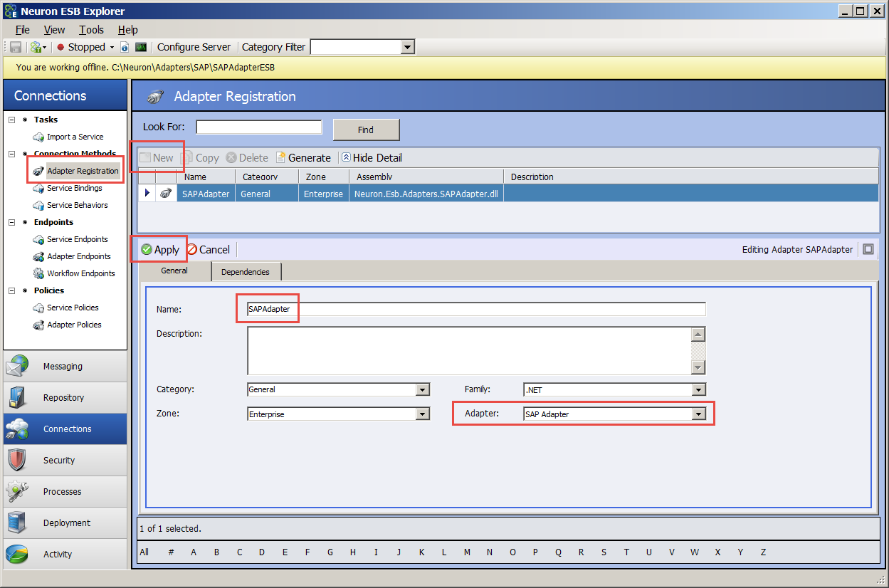Click the Find button
The image size is (889, 588).
(366, 130)
